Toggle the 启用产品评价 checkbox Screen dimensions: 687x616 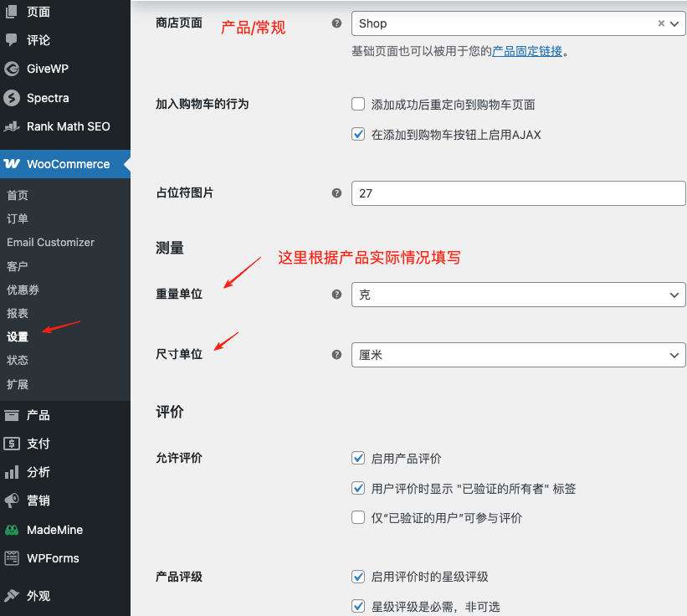358,459
